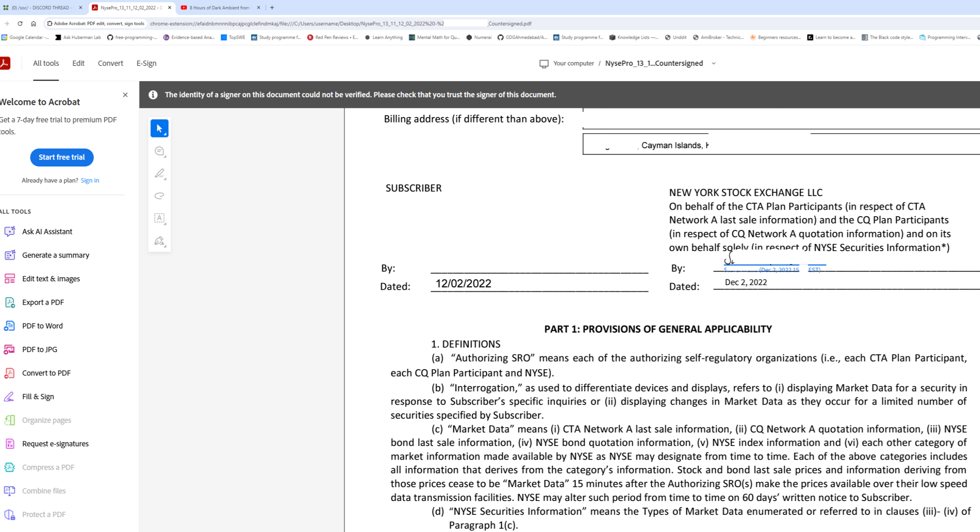This screenshot has width=980, height=532.
Task: Click the Organize pages icon
Action: pos(10,420)
